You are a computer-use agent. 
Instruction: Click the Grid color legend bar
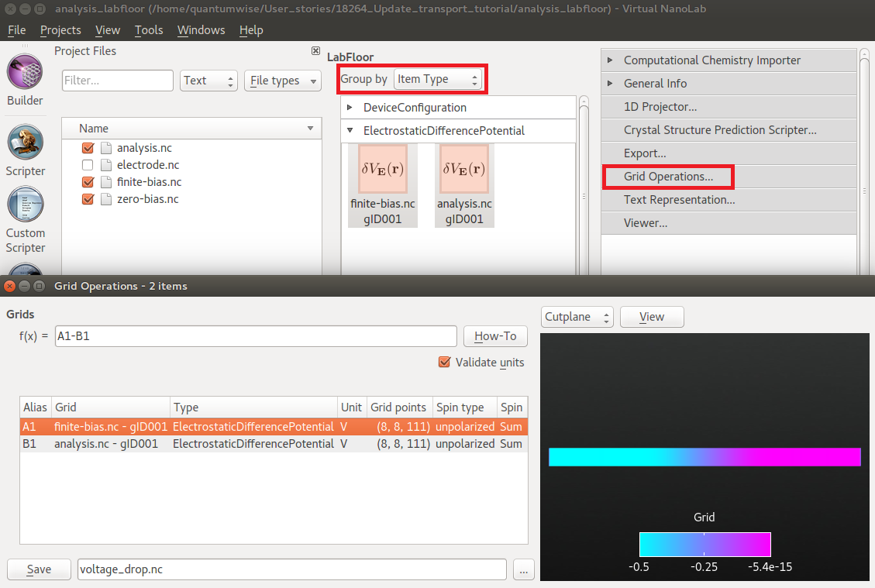coord(704,545)
